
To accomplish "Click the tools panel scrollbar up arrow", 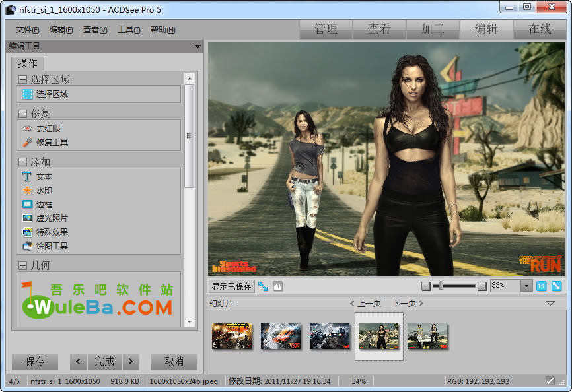I will click(190, 79).
